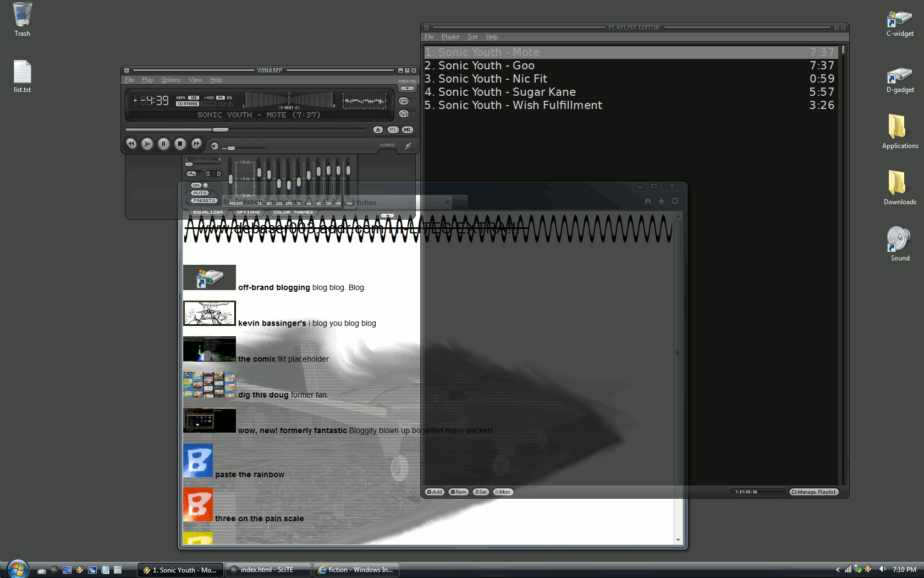924x578 pixels.
Task: Click the Winamp Eject open-file button
Action: [x=378, y=130]
